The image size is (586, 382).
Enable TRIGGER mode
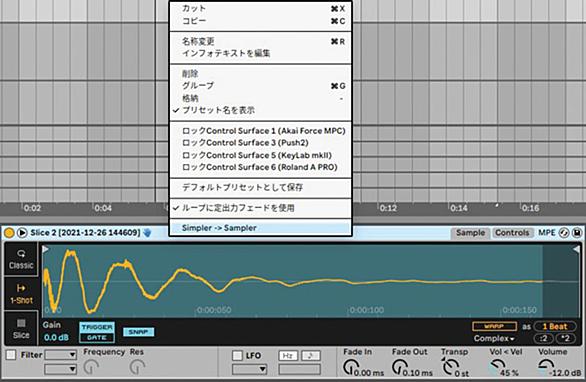coord(97,327)
